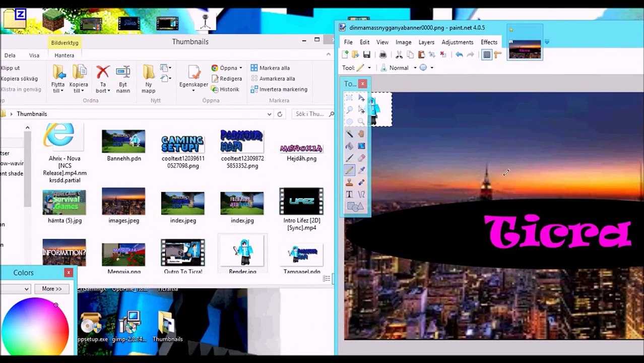
Task: Click the Print icon in paint.net
Action: 383,54
